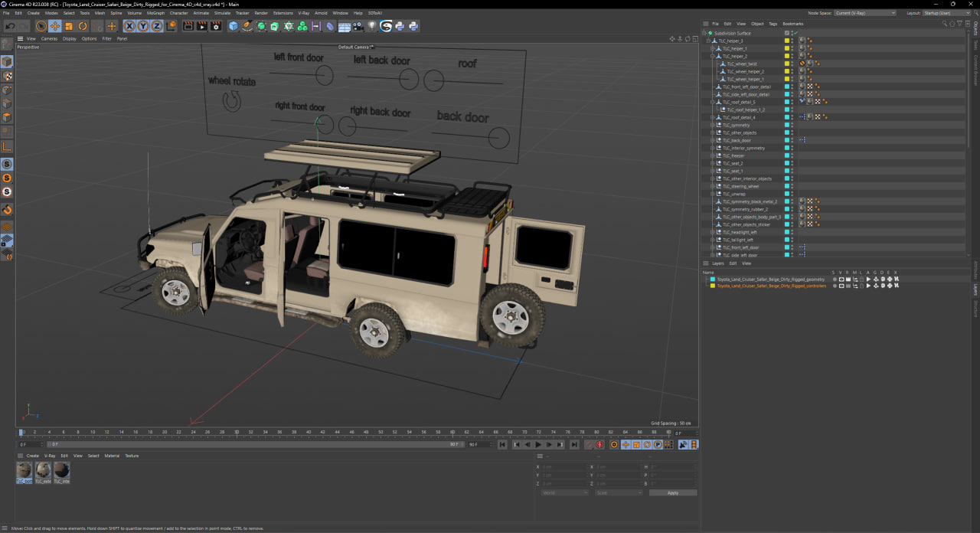The height and width of the screenshot is (533, 980).
Task: Click Polygons mode icon in left palette
Action: tap(7, 117)
